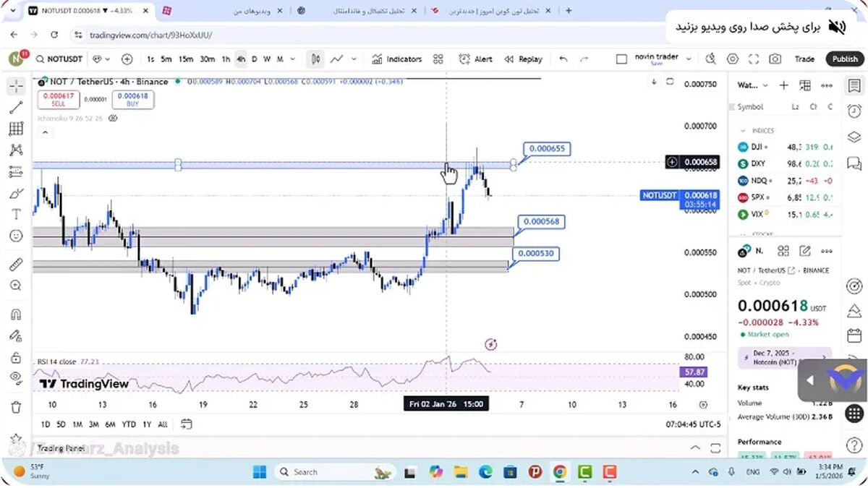Remove drawings with trash icon

tap(16, 408)
